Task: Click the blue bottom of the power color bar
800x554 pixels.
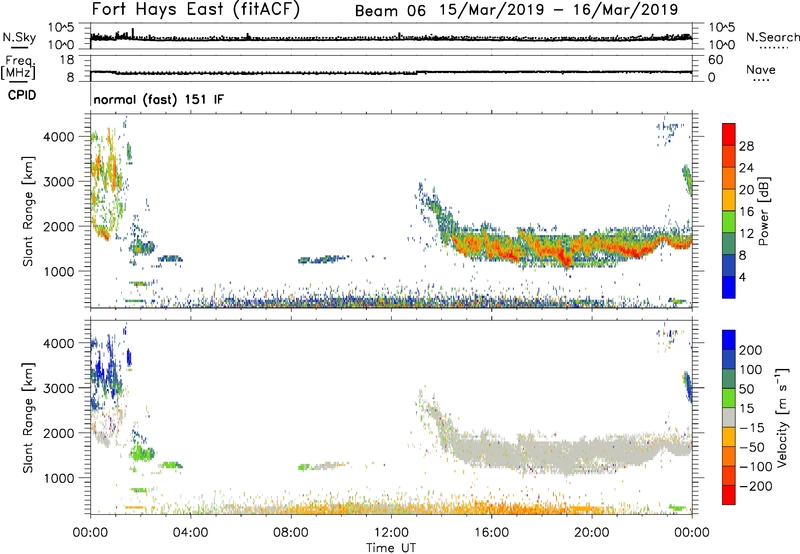Action: point(729,288)
